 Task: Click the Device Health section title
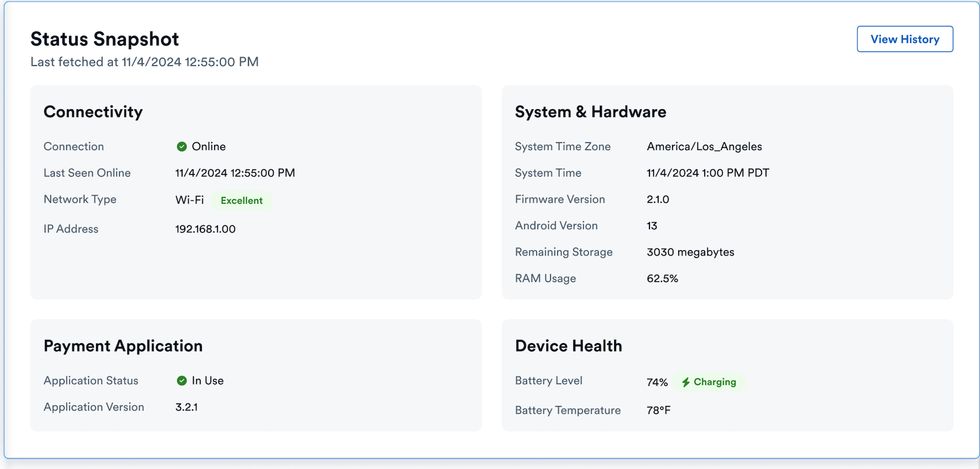(568, 346)
